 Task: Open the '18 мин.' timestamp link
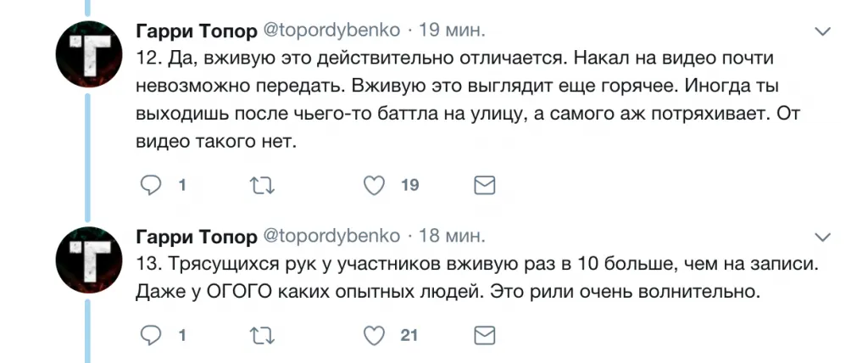453,235
